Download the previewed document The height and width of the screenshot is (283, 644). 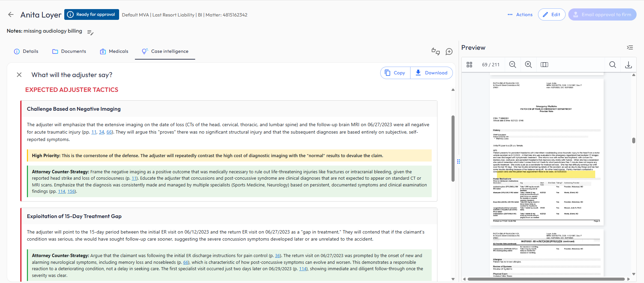[x=628, y=65]
